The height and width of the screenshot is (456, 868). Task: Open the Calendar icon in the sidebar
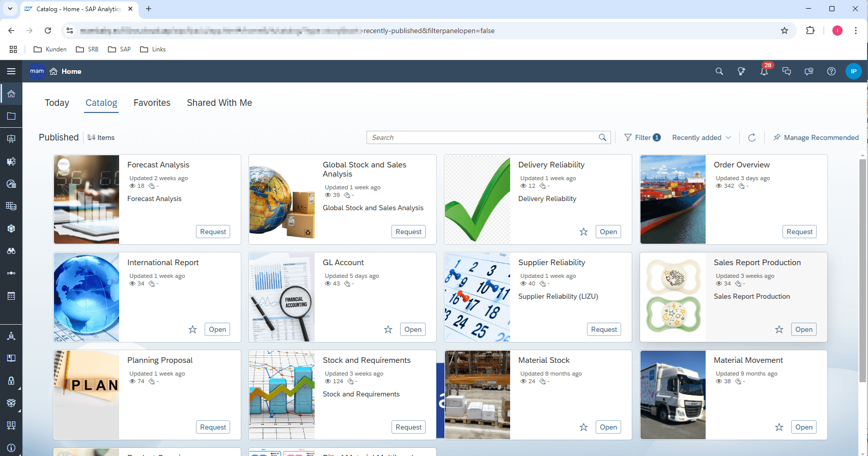[11, 296]
